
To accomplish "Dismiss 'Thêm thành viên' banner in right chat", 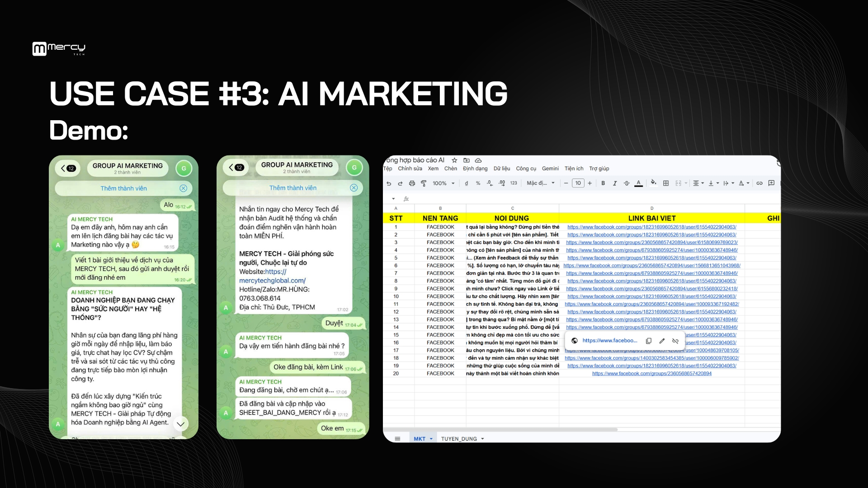I will (354, 188).
